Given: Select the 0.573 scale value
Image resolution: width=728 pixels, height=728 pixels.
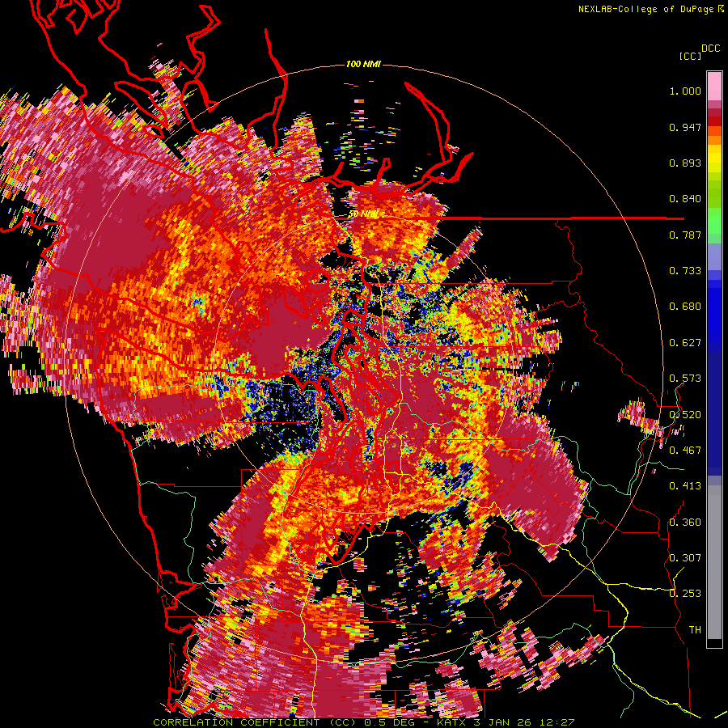Looking at the screenshot, I should (685, 379).
